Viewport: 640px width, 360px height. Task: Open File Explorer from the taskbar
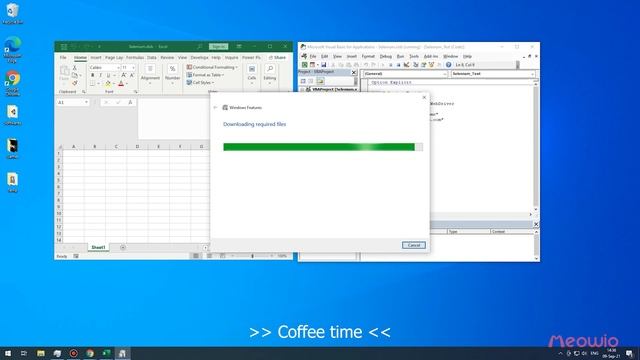coord(41,353)
